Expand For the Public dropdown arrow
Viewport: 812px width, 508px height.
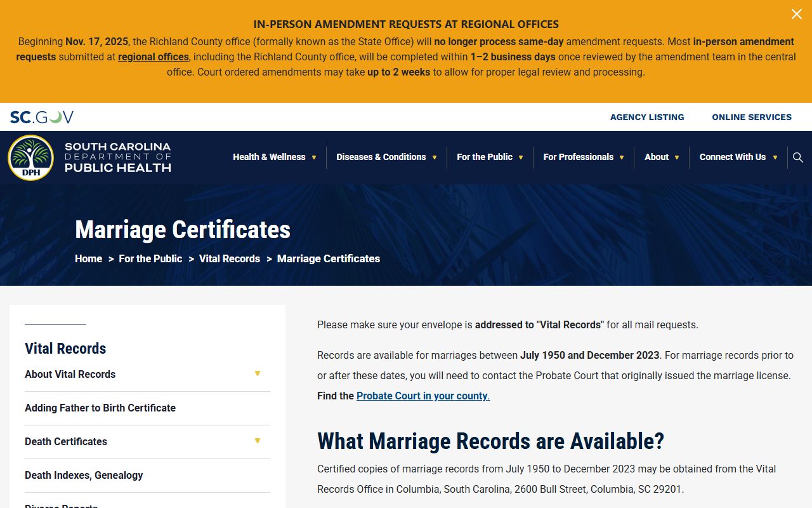pyautogui.click(x=521, y=157)
